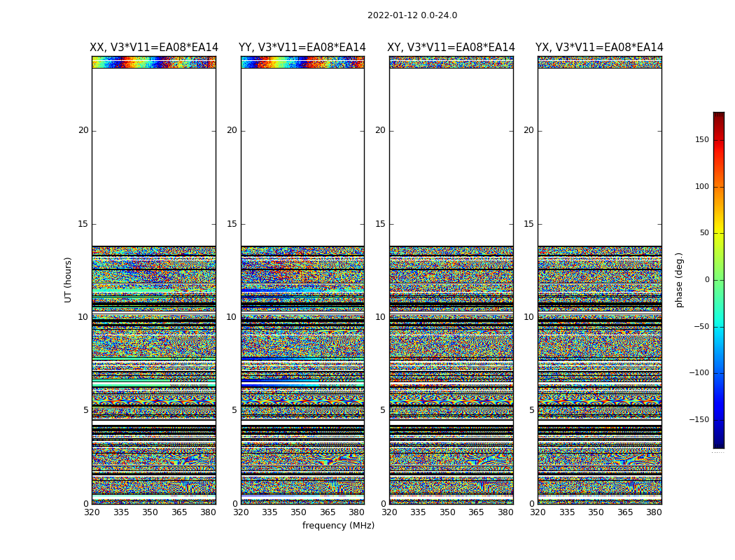Click the figure title 2022-01-12 0.0-24.0

[x=412, y=15]
